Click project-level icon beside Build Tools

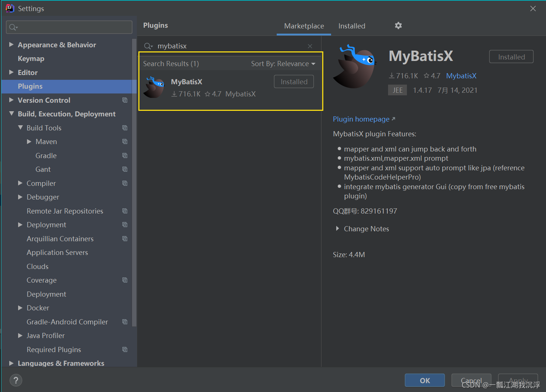(125, 128)
